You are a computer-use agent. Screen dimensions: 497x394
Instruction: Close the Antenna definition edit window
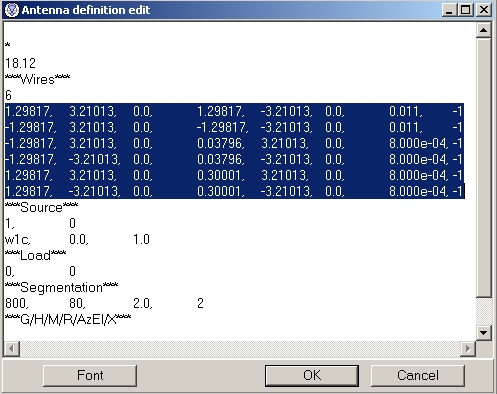pyautogui.click(x=484, y=10)
